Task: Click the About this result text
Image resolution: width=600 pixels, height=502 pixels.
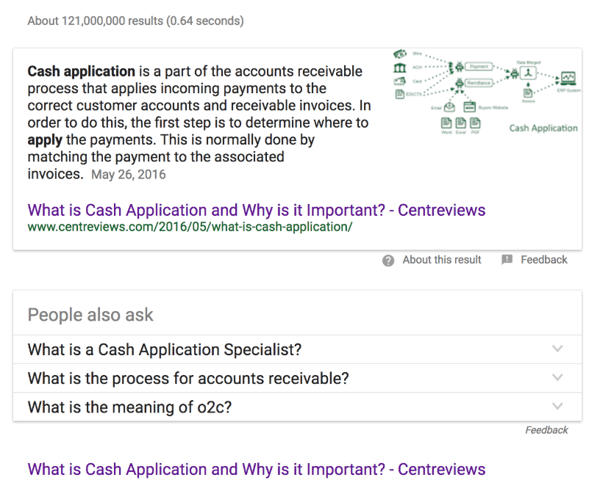Action: (x=441, y=260)
